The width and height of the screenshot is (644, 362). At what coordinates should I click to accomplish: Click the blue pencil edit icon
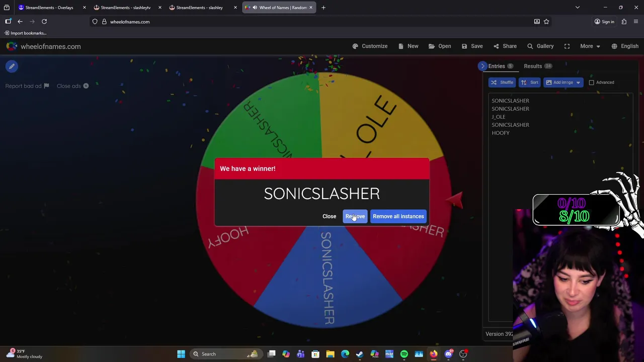tap(12, 66)
